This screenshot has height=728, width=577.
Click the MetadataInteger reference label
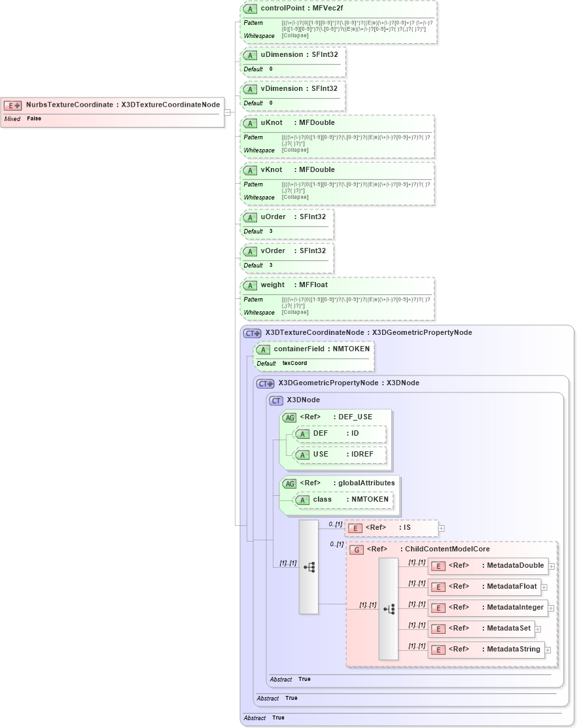496,607
